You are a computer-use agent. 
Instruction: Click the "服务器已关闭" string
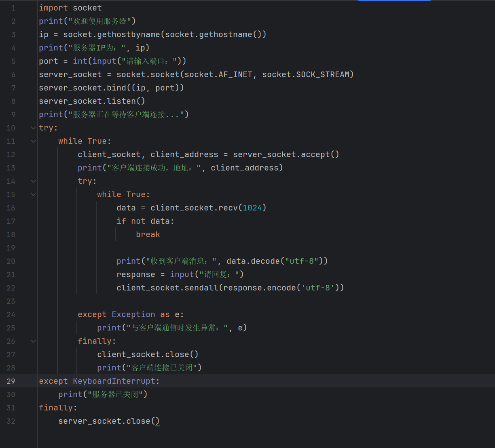[115, 394]
